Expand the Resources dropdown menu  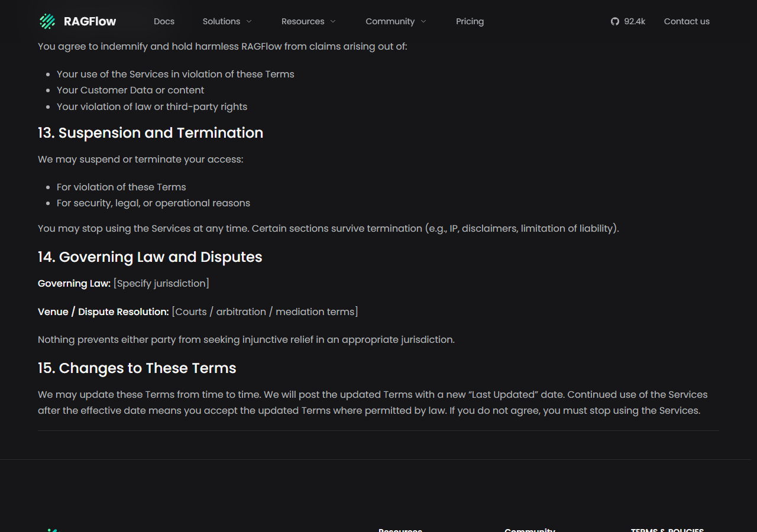[309, 21]
